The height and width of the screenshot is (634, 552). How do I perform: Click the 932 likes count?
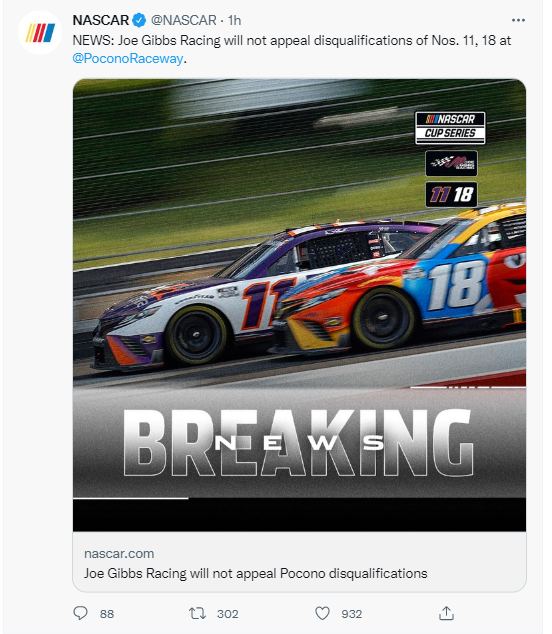[351, 614]
